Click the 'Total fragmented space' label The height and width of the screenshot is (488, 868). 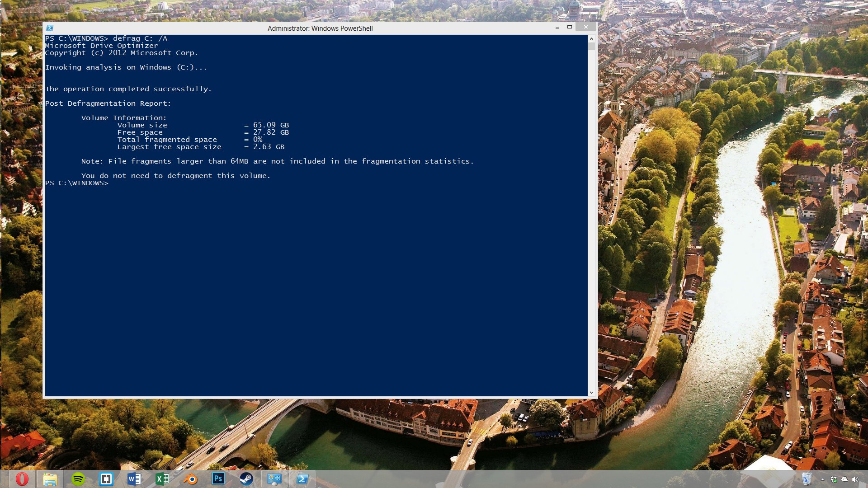[167, 140]
